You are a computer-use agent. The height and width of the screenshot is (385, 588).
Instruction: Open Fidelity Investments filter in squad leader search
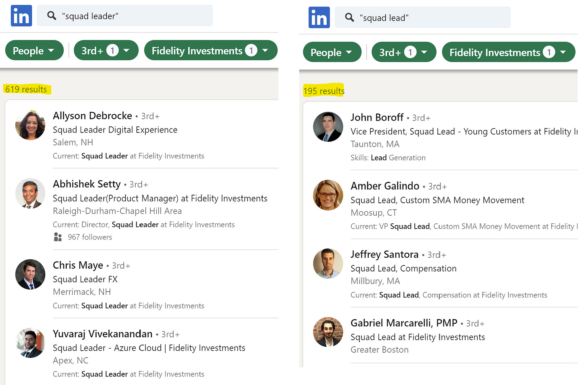[211, 50]
